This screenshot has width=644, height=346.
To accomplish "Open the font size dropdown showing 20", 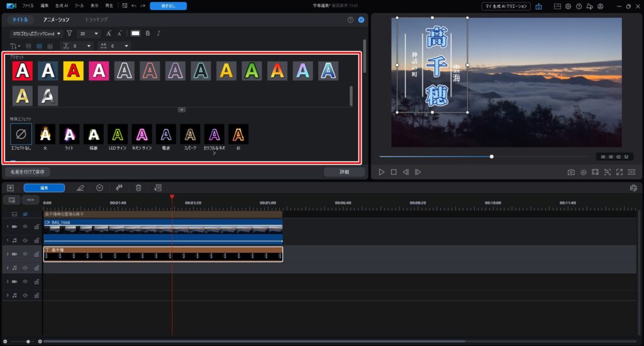I will pos(89,33).
